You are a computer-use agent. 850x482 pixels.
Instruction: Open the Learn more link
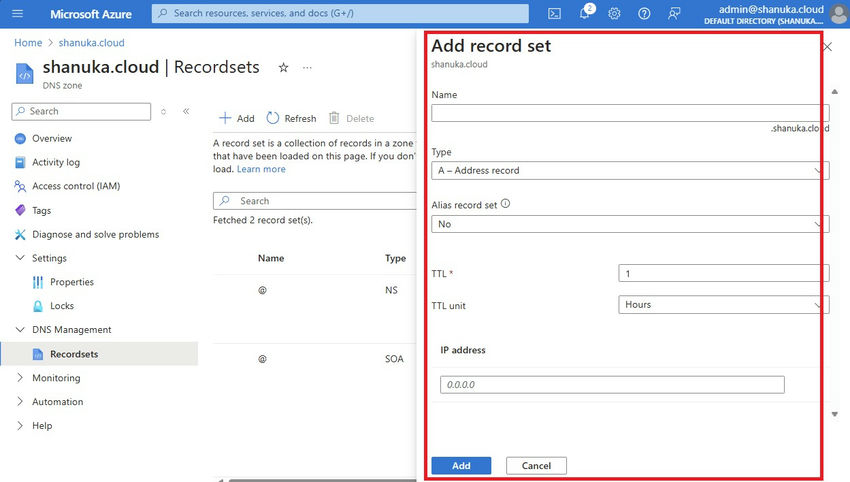pyautogui.click(x=261, y=169)
